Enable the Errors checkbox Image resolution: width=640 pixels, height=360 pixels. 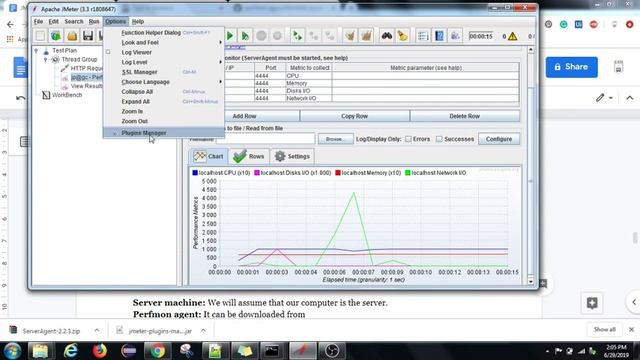tap(408, 139)
